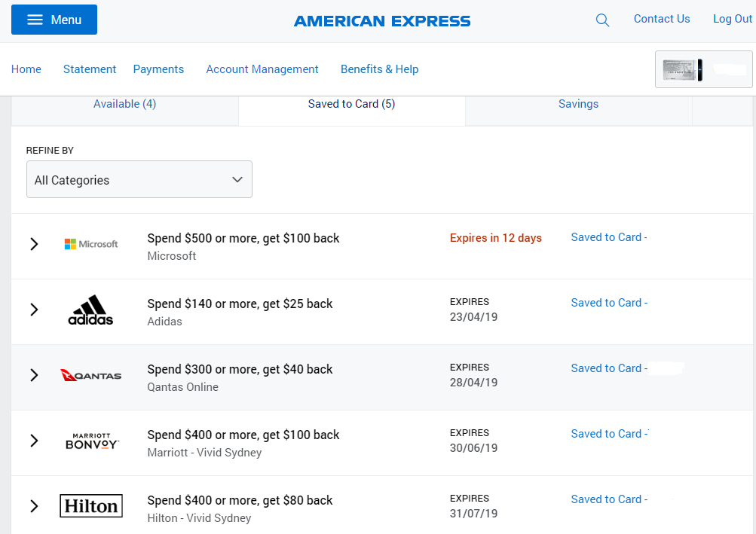Screen dimensions: 756x534
Task: Click the expiry date 31/07/19
Action: pyautogui.click(x=473, y=514)
